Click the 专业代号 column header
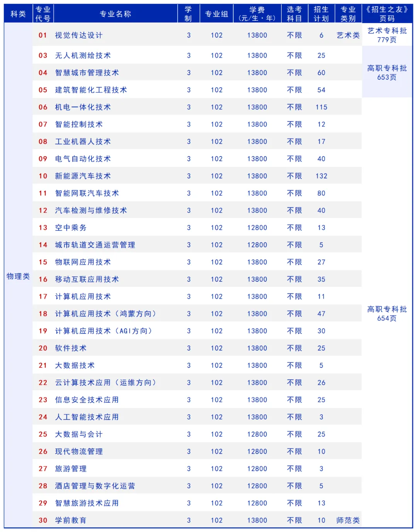The width and height of the screenshot is (417, 532). click(x=43, y=14)
